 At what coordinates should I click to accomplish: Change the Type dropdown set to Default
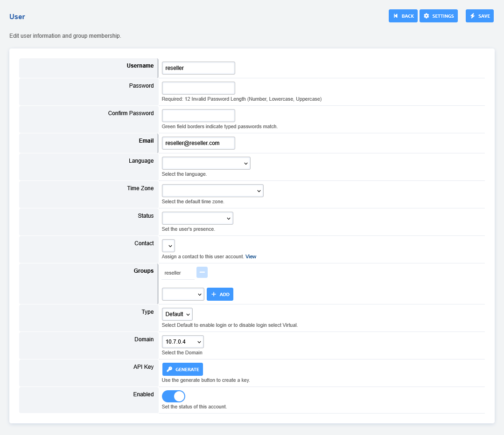pyautogui.click(x=177, y=314)
